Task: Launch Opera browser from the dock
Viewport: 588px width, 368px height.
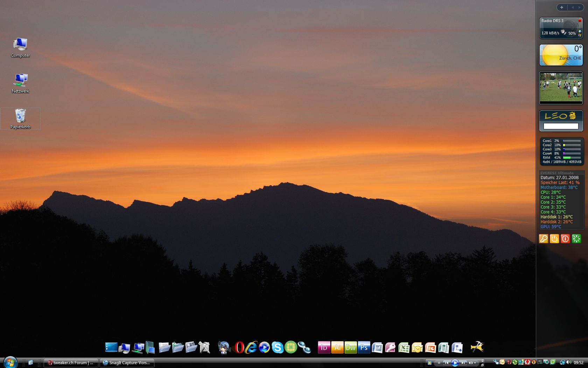Action: coord(239,347)
